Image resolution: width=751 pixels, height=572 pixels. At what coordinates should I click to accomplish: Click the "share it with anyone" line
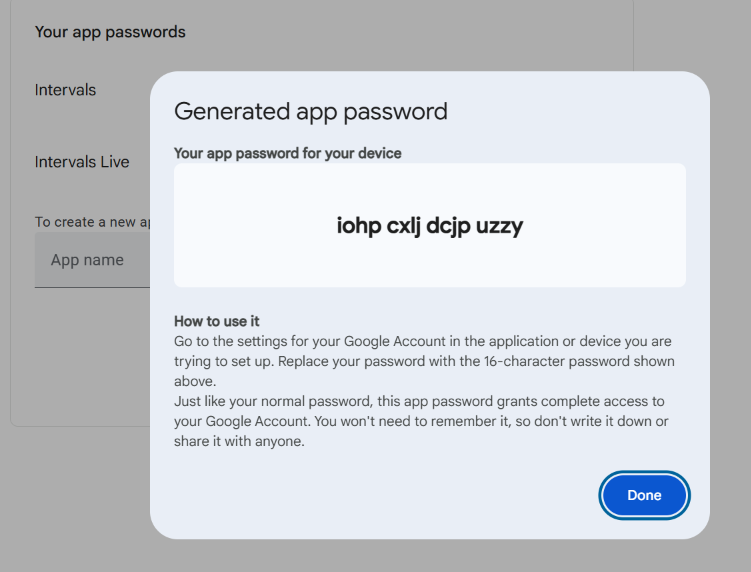239,441
